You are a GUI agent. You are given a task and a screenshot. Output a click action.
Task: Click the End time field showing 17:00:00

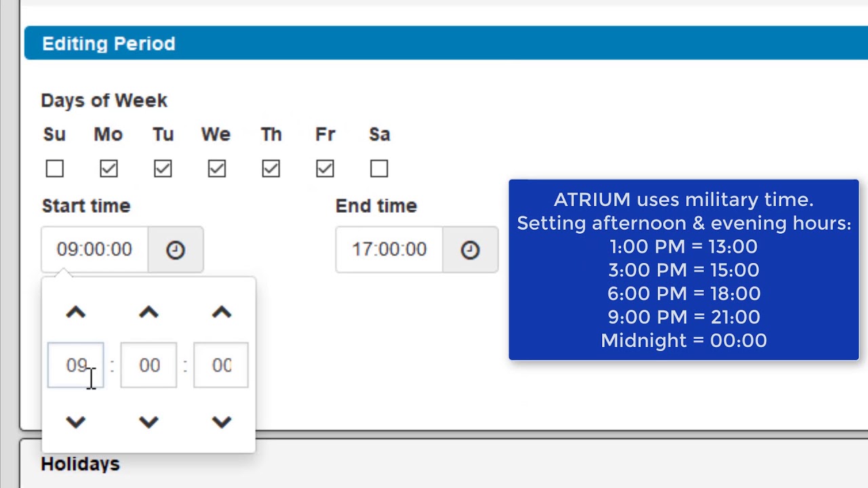coord(389,250)
